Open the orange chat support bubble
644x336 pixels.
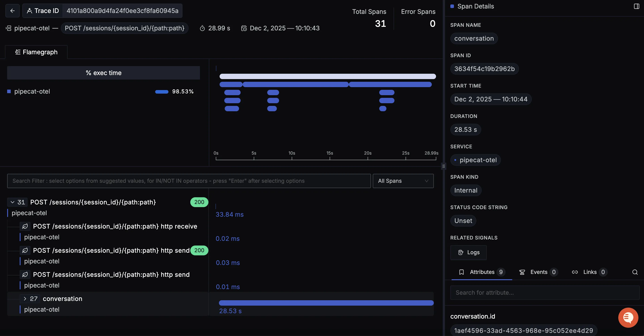[628, 317]
